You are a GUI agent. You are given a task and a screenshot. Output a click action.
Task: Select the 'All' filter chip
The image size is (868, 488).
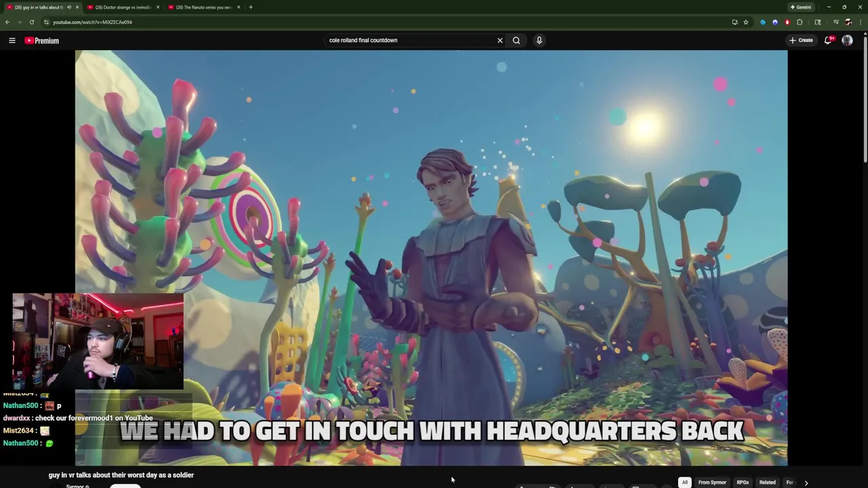[685, 483]
